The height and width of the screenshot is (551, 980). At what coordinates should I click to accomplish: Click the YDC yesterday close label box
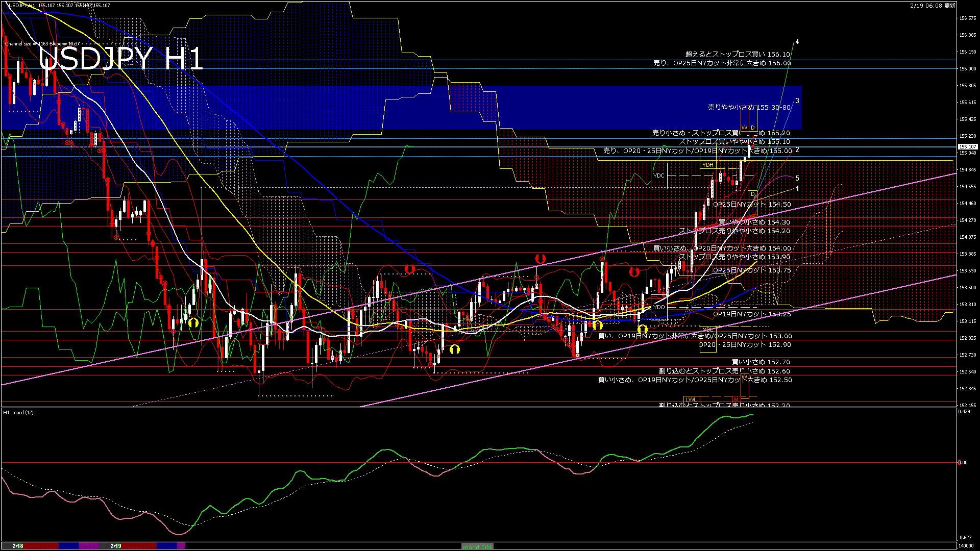659,176
